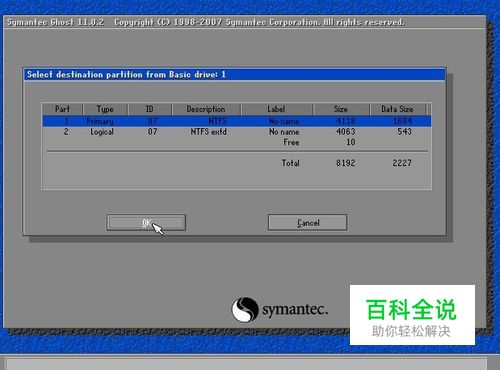Click the total data size 2227
Viewport: 500px width, 370px height.
click(402, 163)
